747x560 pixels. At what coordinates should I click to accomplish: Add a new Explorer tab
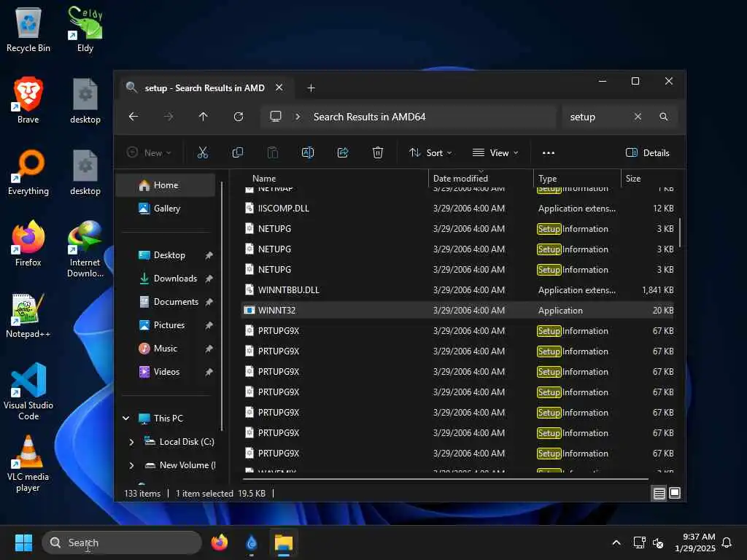point(311,88)
